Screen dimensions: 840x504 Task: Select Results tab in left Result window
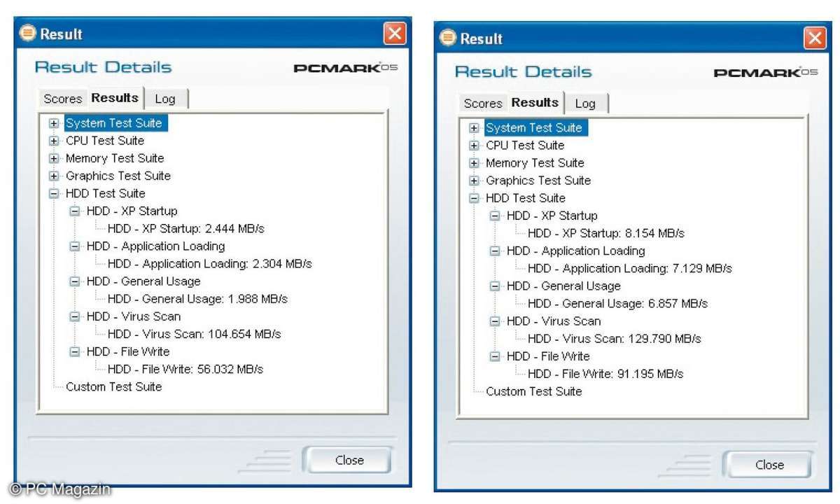tap(115, 97)
